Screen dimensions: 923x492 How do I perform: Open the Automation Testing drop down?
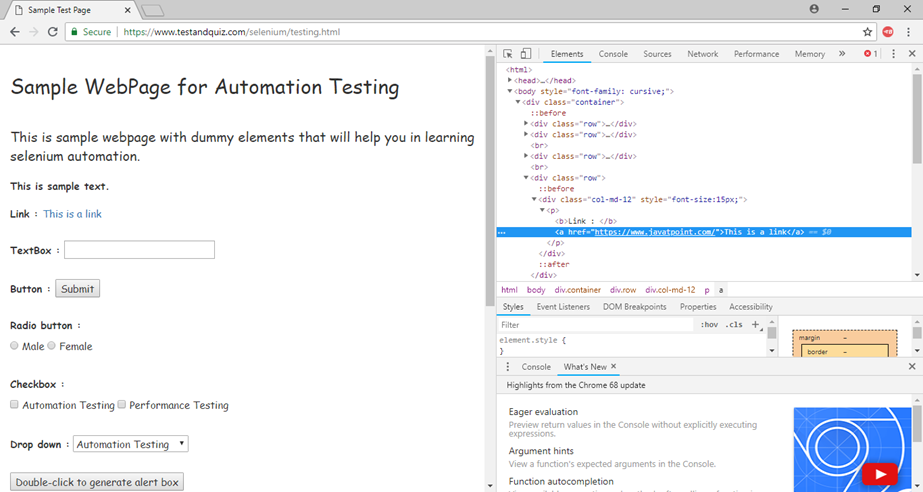point(131,444)
